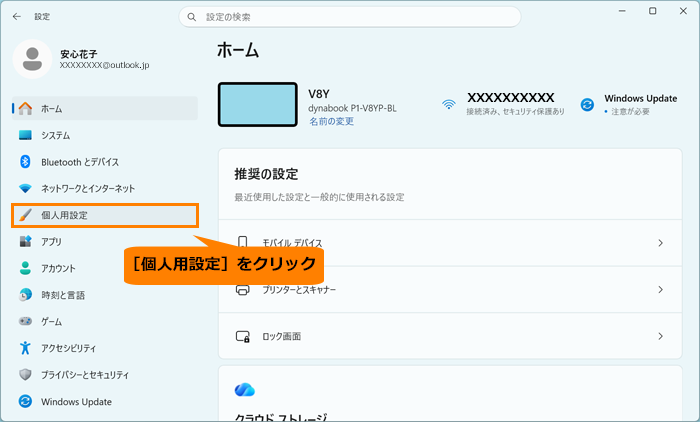Expand the プリンターとスキャナー row chevron
The width and height of the screenshot is (700, 422).
pyautogui.click(x=660, y=289)
